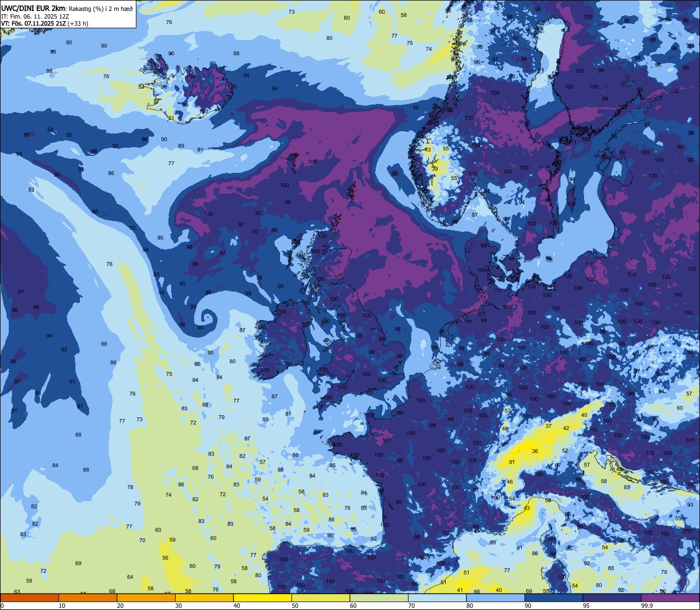700x610 pixels.
Task: Click the humidity value "39" over southern Norway
Action: point(435,169)
